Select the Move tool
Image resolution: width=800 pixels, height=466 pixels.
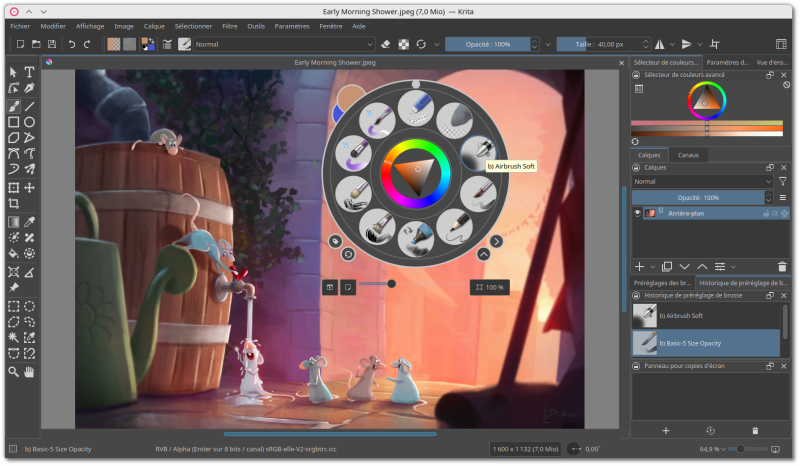coord(30,188)
